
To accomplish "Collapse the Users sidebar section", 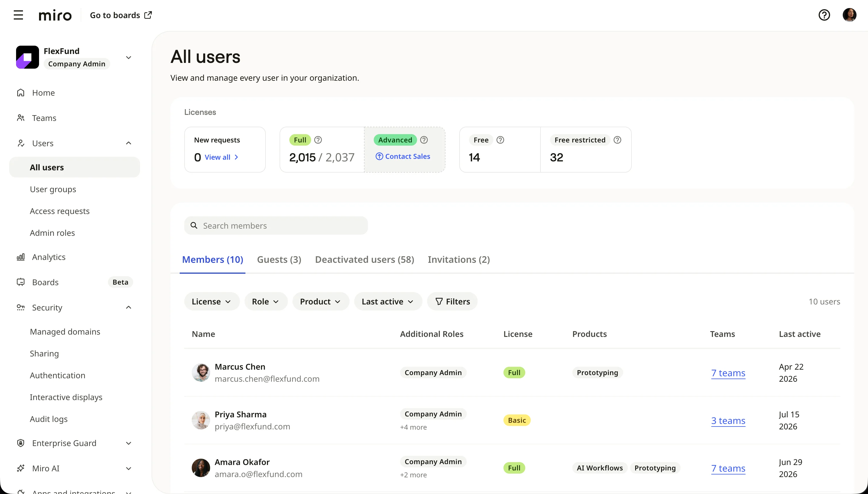I will 129,143.
